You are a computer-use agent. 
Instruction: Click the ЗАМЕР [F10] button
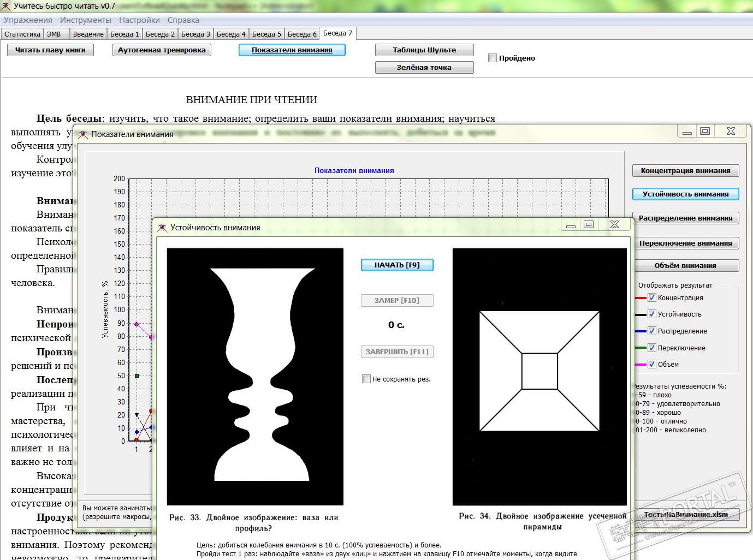pos(397,301)
